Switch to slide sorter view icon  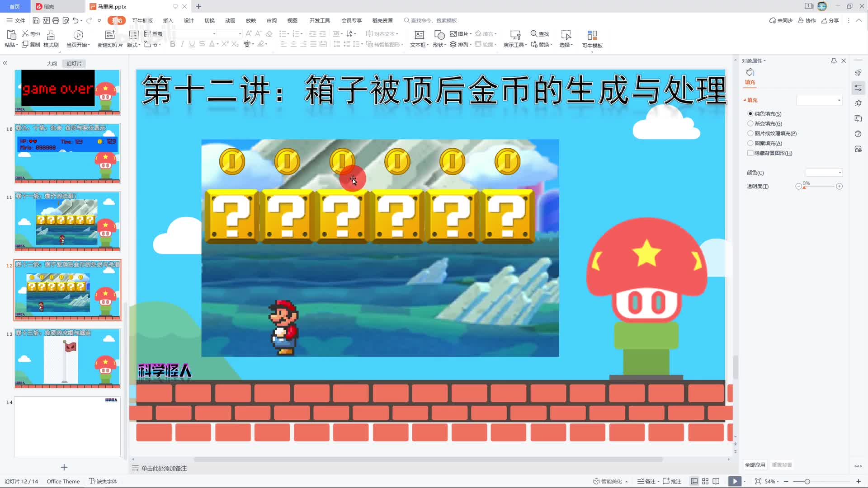(x=705, y=481)
